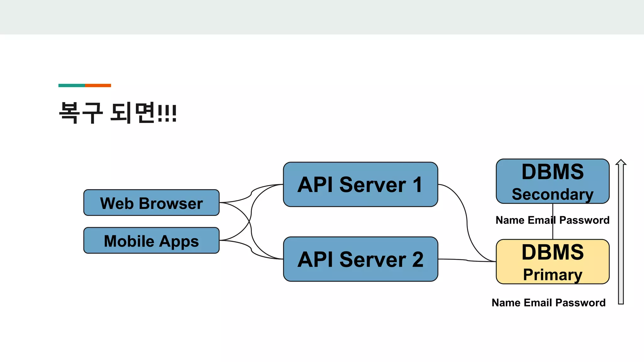Click the curved connector from API Server 1 to DBMS Primary
Viewport: 644px width, 362px height.
[x=467, y=220]
